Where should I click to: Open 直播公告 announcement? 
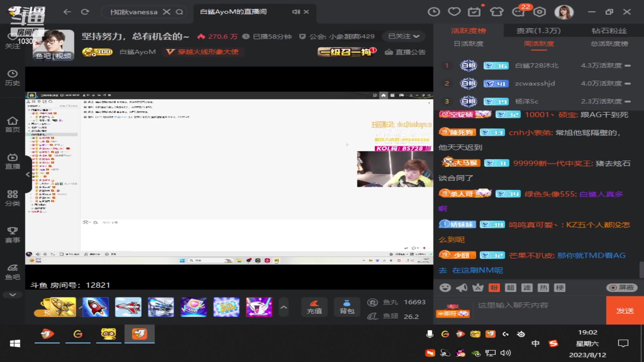point(405,52)
